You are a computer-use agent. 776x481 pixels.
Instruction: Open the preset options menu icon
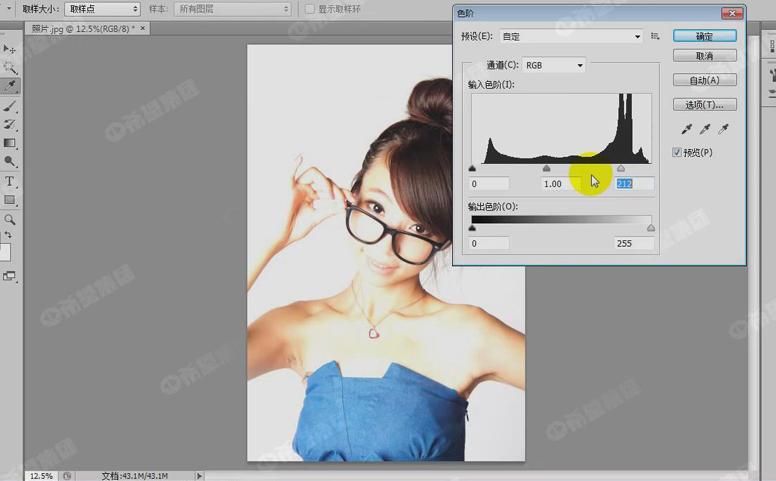coord(655,36)
